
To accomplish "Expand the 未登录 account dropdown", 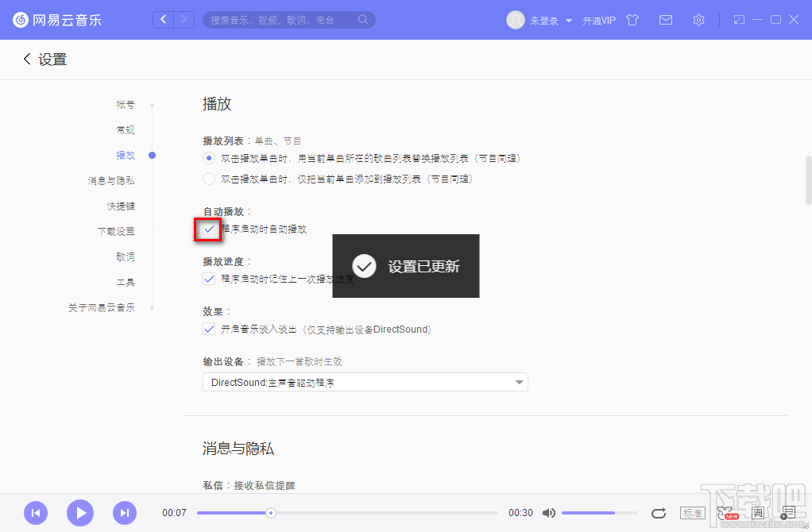I will [x=548, y=20].
